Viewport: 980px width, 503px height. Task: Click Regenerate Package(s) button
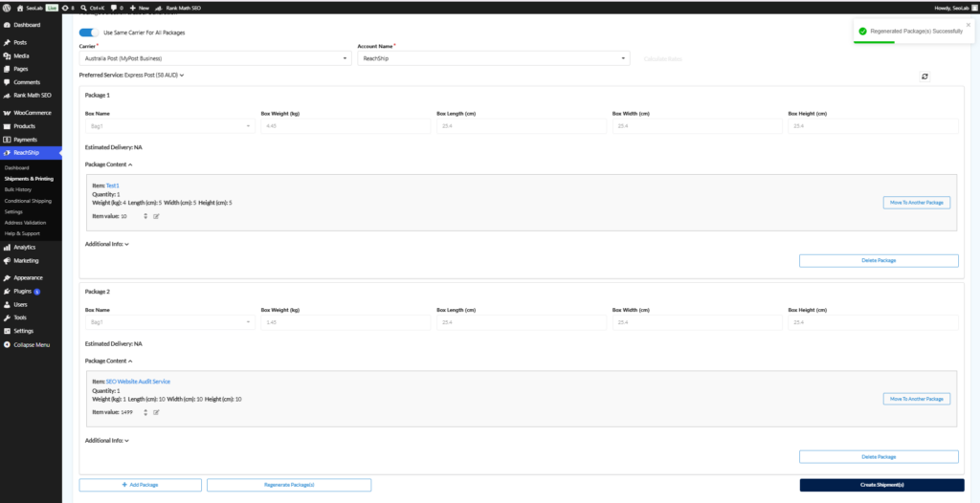(289, 485)
